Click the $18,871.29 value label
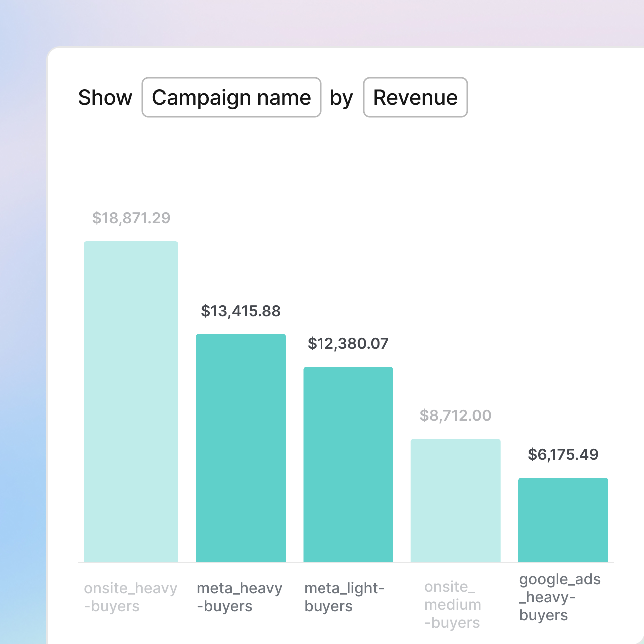Screen dimensions: 644x644 coord(131,218)
